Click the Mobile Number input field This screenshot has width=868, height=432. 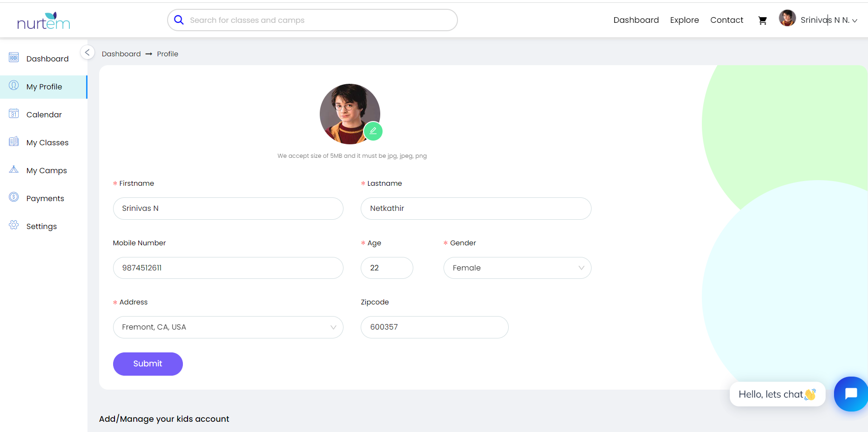click(228, 268)
